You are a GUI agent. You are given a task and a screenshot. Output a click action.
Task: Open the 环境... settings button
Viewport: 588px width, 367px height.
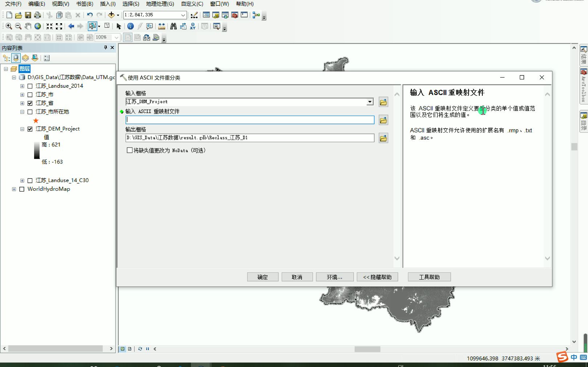(334, 277)
